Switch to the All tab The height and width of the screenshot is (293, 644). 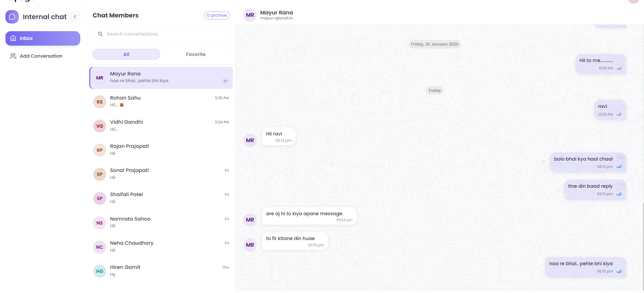coord(126,54)
